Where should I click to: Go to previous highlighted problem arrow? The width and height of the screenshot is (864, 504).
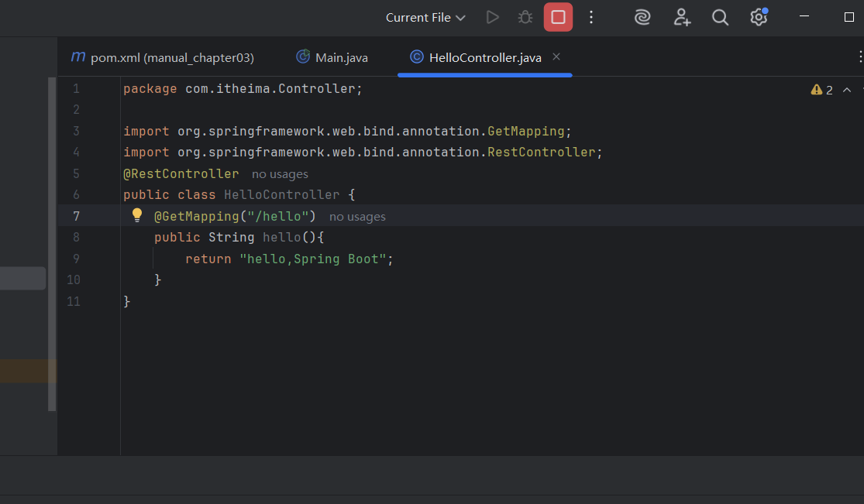[846, 90]
